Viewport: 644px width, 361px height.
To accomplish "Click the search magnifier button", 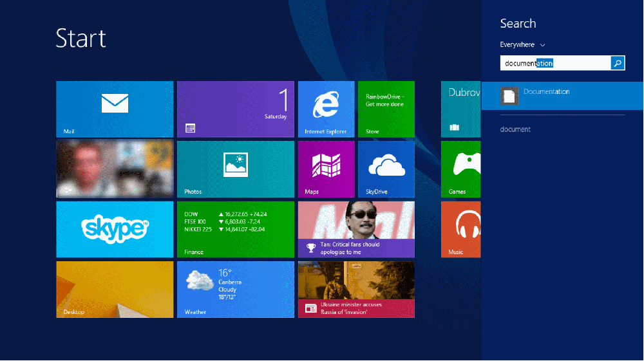I will pyautogui.click(x=618, y=63).
